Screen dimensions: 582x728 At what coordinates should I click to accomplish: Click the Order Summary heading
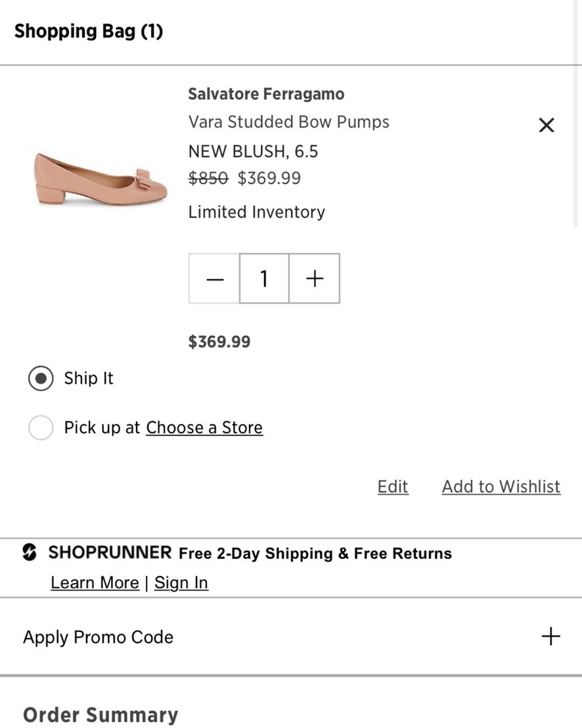click(101, 714)
